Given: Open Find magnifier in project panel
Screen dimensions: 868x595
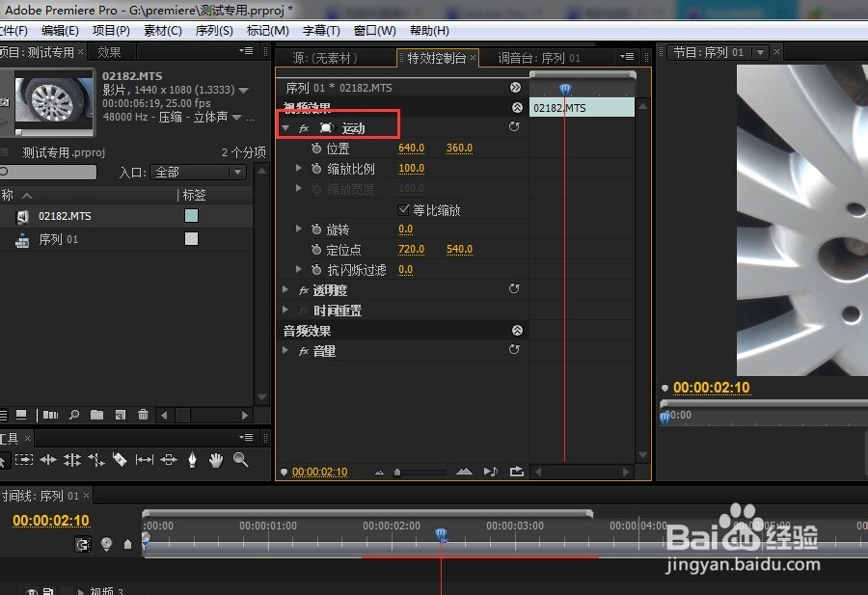Looking at the screenshot, I should 74,415.
